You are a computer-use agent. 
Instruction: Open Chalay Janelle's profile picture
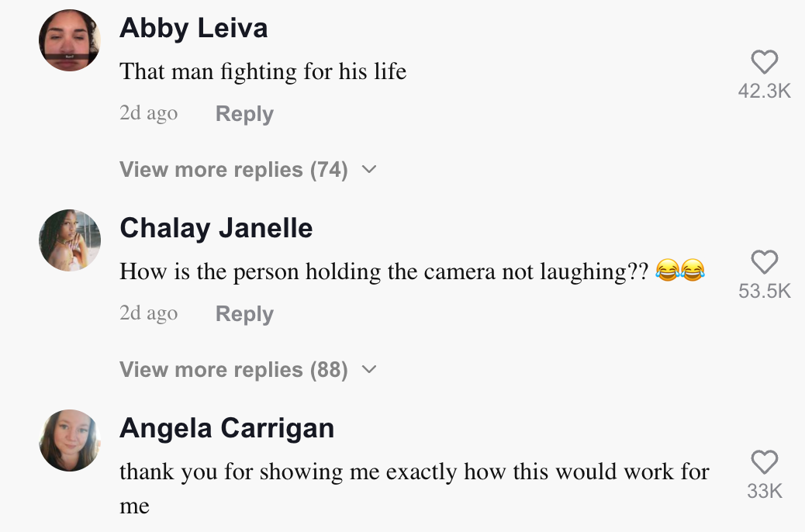pos(70,240)
